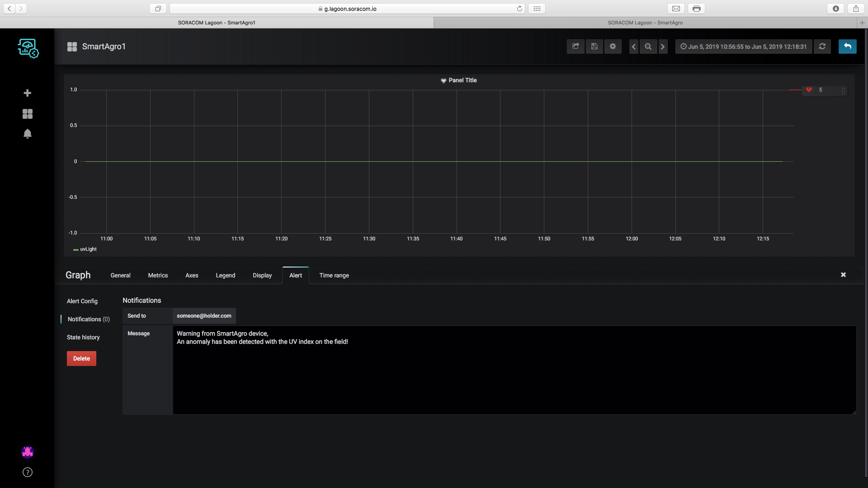This screenshot has width=868, height=488.
Task: Shift time range backward with left chevron
Action: pos(634,47)
